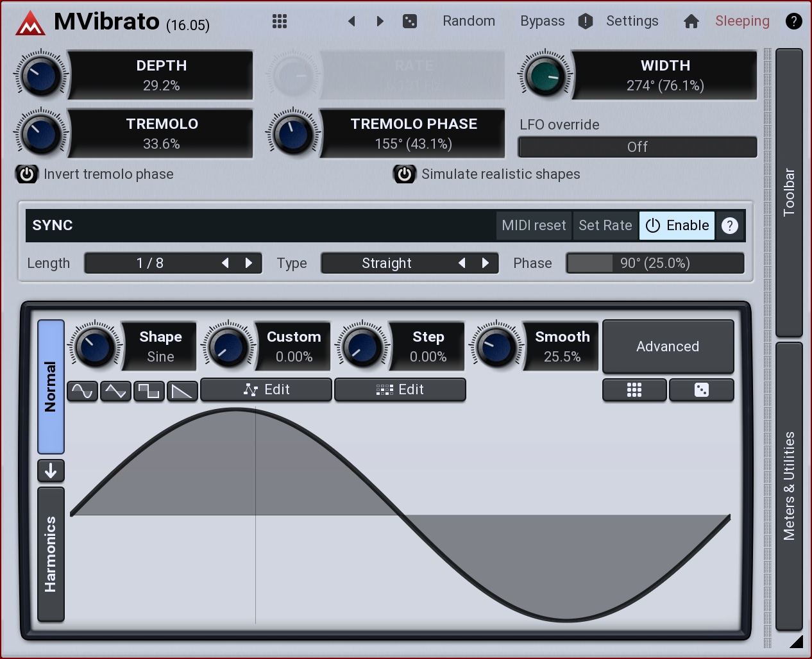This screenshot has width=812, height=659.
Task: Click Random in header
Action: tap(469, 21)
